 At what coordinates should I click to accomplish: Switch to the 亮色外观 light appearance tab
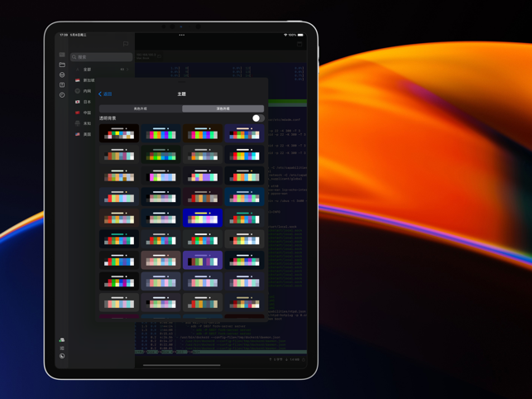click(x=141, y=108)
